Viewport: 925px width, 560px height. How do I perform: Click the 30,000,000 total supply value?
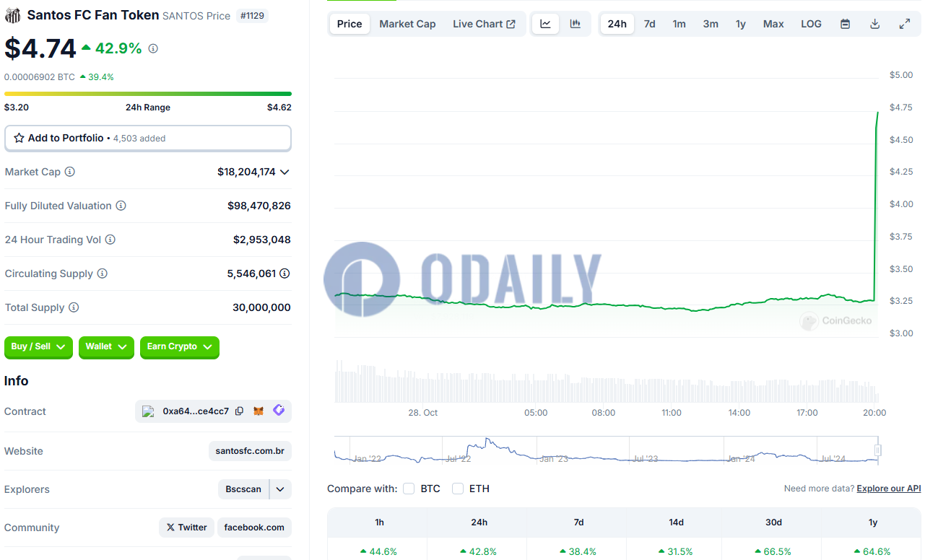(261, 307)
